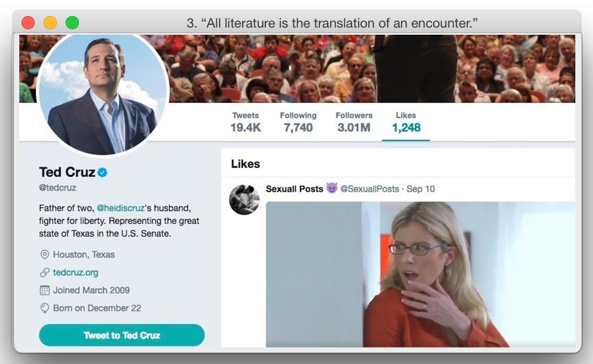Click the purple devil emoji in the post header
Image resolution: width=593 pixels, height=364 pixels.
pyautogui.click(x=332, y=188)
